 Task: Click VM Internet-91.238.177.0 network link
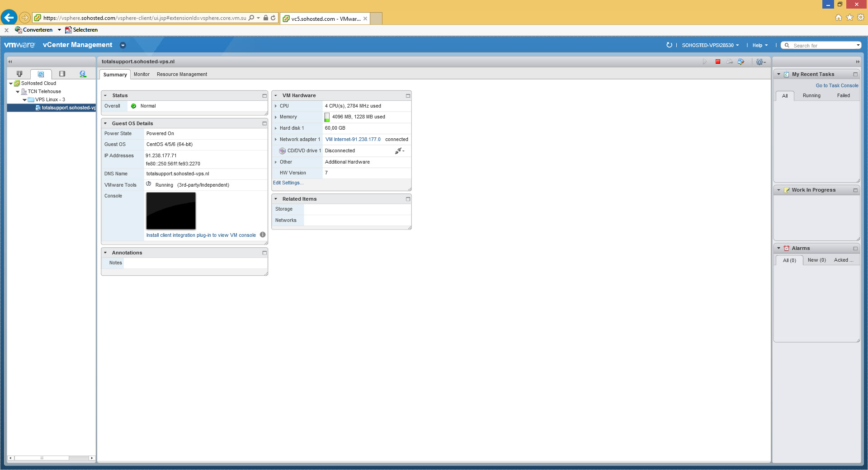pos(353,139)
